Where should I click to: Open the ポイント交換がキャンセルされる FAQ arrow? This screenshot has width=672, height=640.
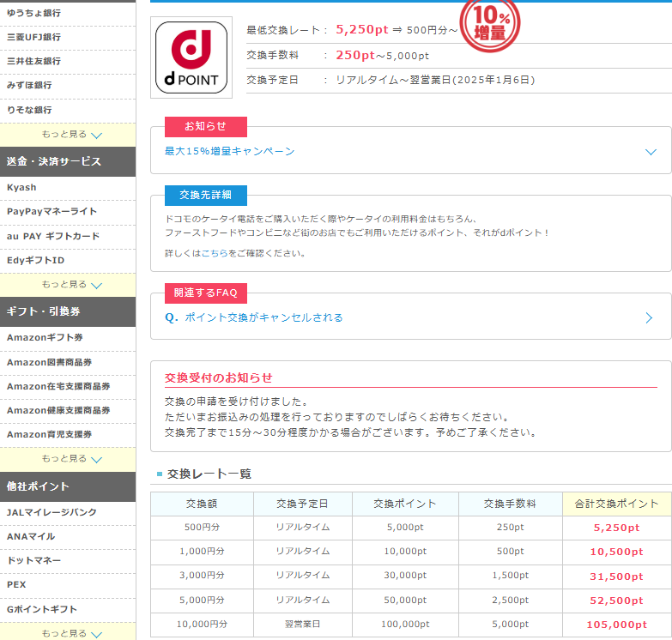pyautogui.click(x=650, y=318)
